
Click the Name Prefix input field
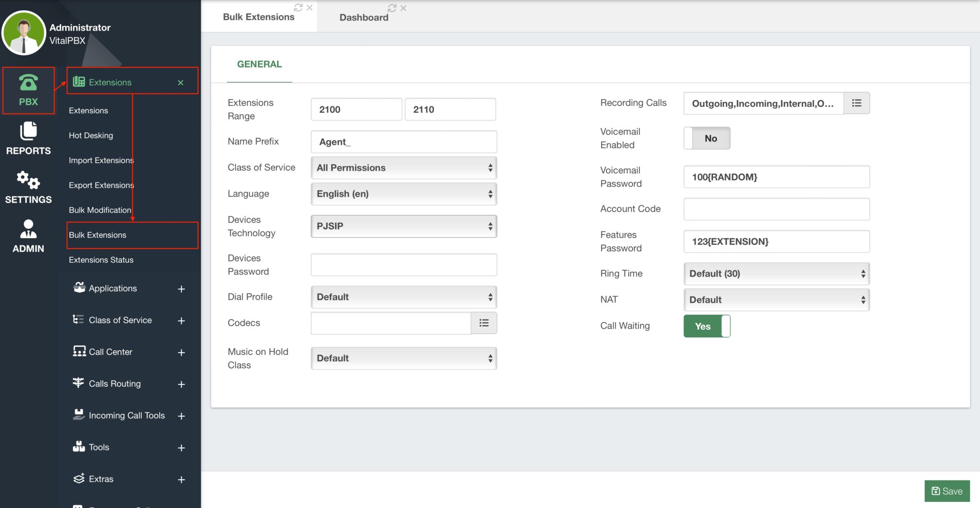coord(403,142)
